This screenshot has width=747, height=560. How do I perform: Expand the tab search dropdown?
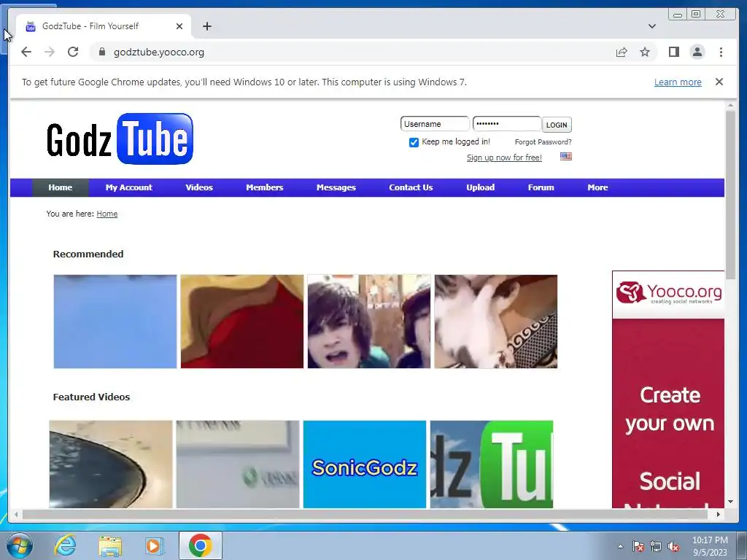click(651, 26)
